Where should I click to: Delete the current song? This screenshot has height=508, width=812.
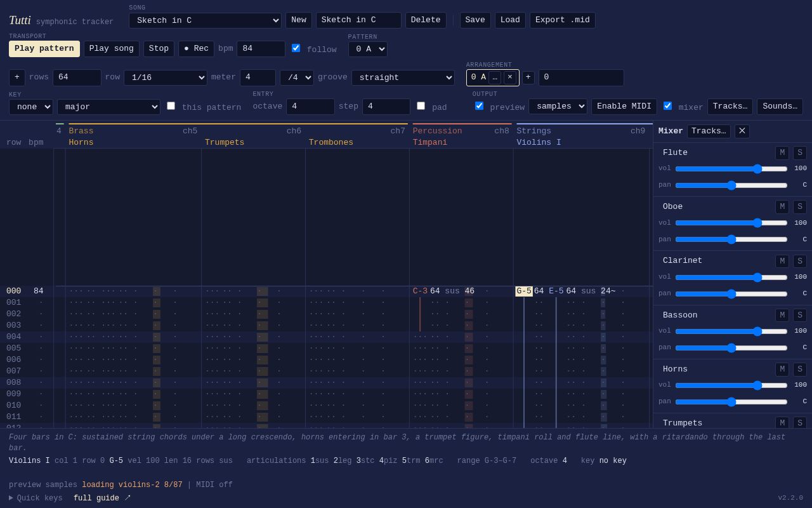click(x=426, y=20)
